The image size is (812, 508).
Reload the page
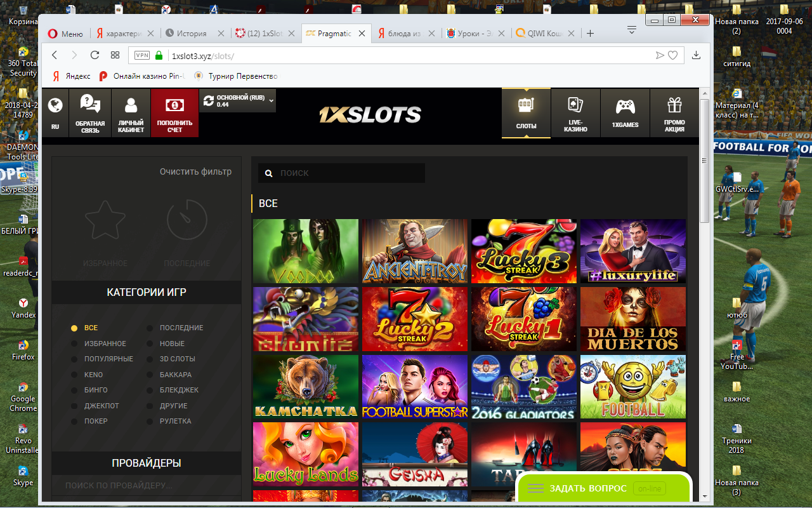pyautogui.click(x=95, y=55)
